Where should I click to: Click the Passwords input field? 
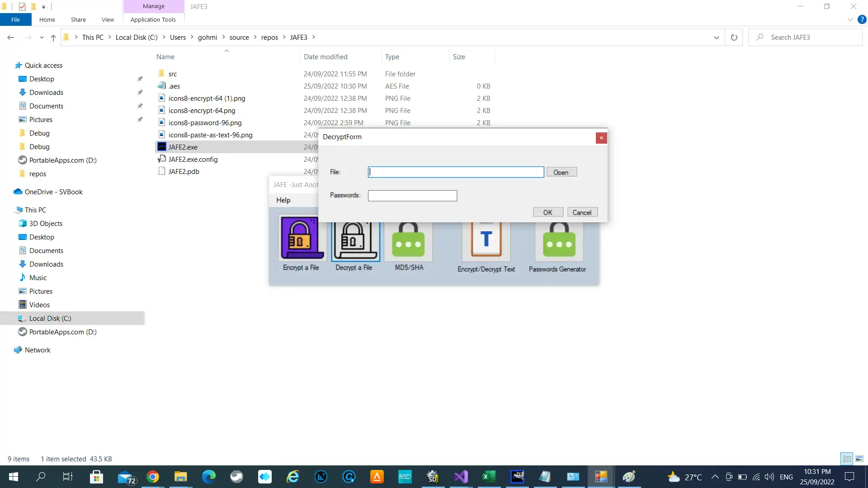[413, 196]
